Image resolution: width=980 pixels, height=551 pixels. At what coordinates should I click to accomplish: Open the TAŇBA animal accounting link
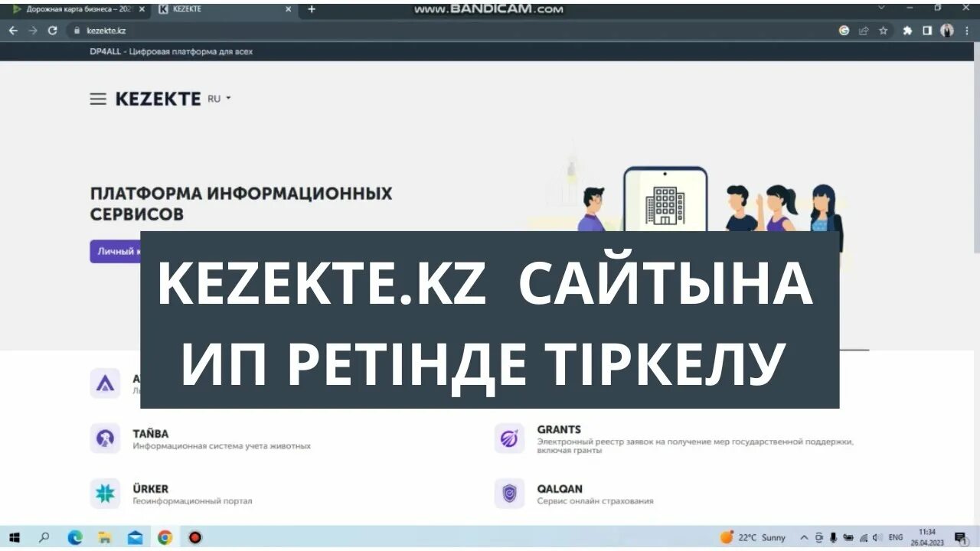click(221, 439)
